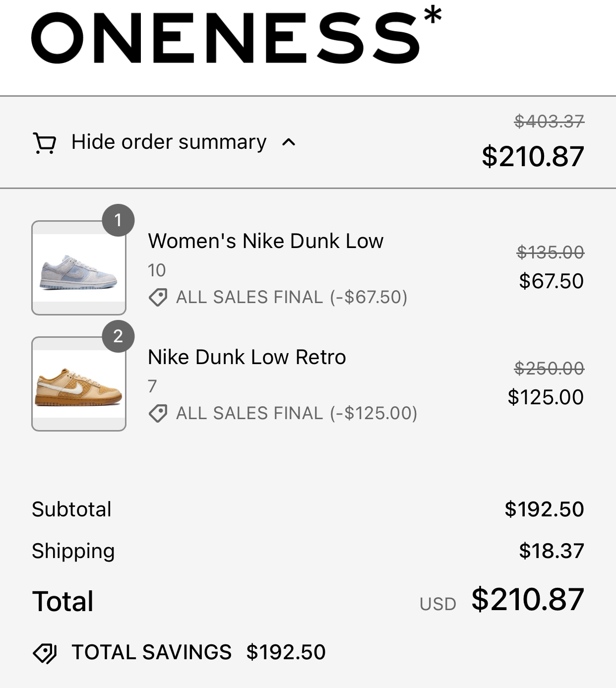Click the crossed-out $403.37 original price

[x=549, y=121]
